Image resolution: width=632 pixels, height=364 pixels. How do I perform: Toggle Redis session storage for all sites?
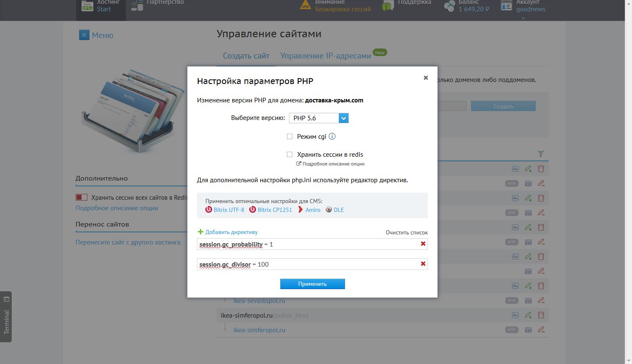click(x=82, y=197)
